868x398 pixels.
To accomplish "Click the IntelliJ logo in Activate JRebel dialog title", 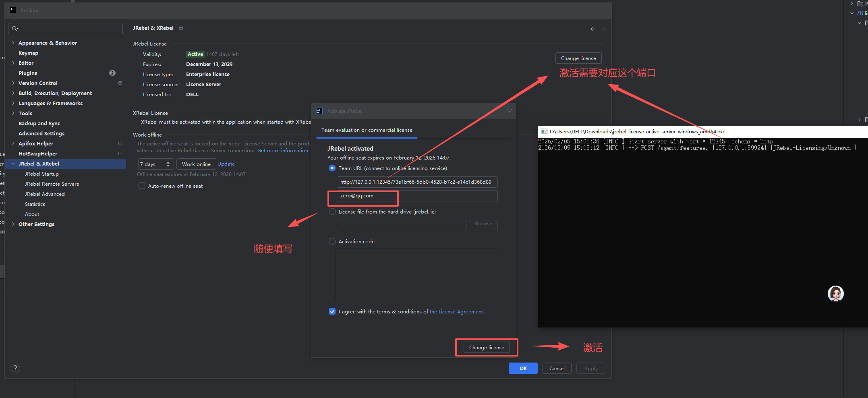I will (319, 111).
